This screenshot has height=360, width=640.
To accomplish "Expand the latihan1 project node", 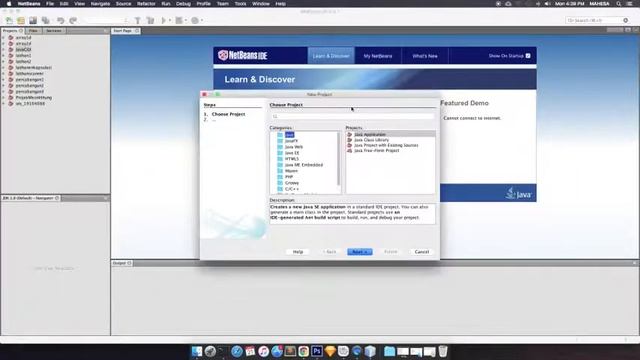I will click(x=4, y=56).
